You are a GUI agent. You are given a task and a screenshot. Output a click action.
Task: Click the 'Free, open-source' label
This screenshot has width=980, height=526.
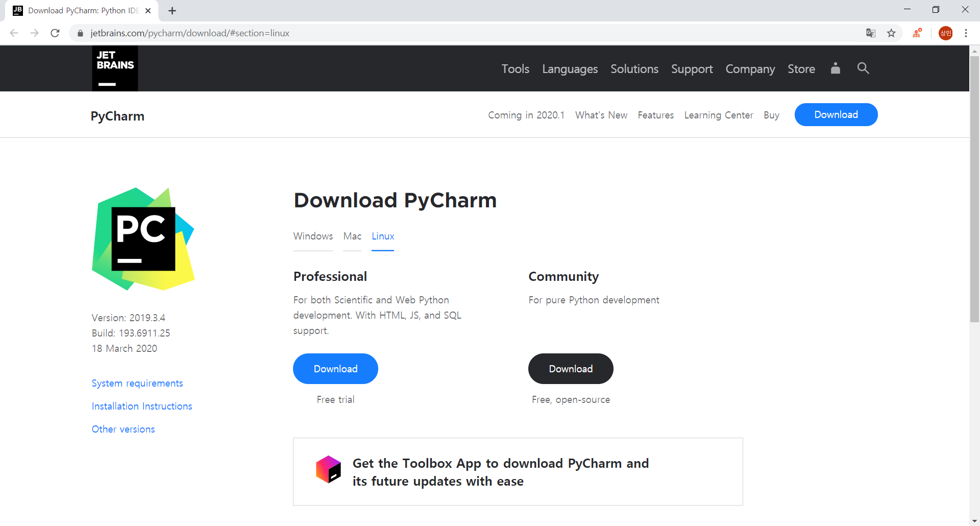(x=571, y=400)
